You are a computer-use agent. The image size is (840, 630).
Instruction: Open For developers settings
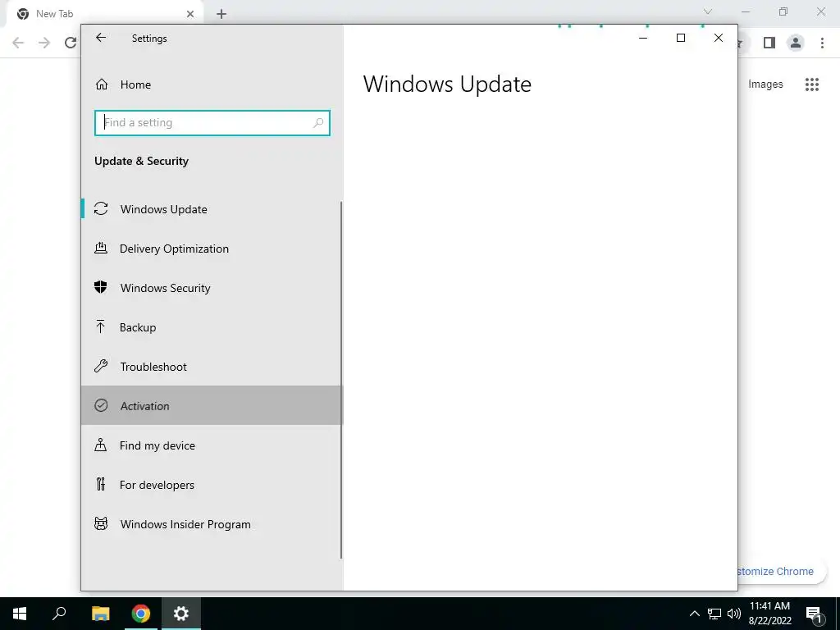pyautogui.click(x=212, y=485)
